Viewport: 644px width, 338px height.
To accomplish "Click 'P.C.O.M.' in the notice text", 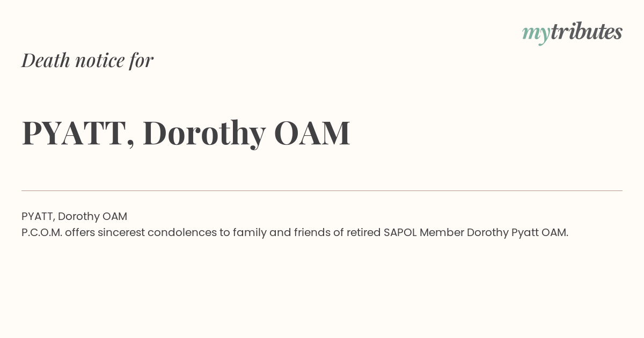I will tap(42, 232).
